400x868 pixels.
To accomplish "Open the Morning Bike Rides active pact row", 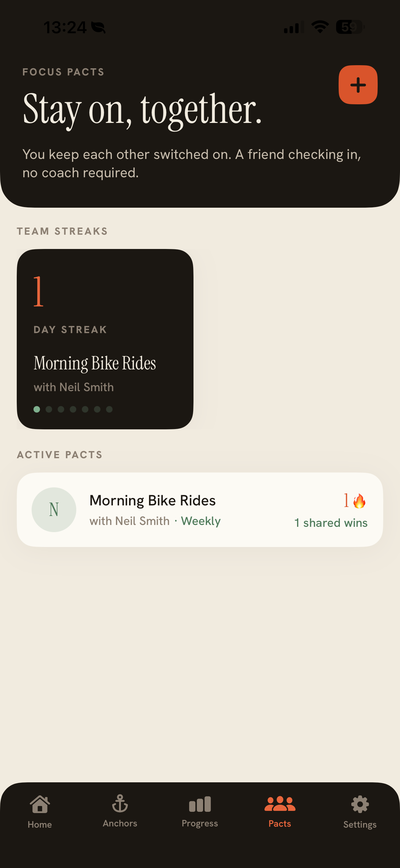I will coord(200,509).
